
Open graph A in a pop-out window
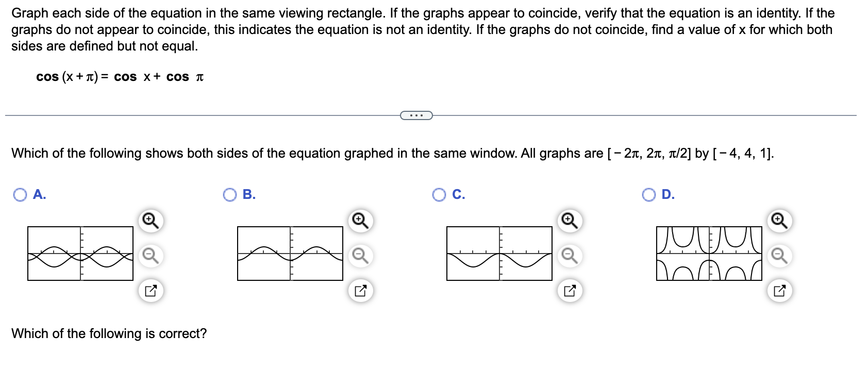(149, 290)
